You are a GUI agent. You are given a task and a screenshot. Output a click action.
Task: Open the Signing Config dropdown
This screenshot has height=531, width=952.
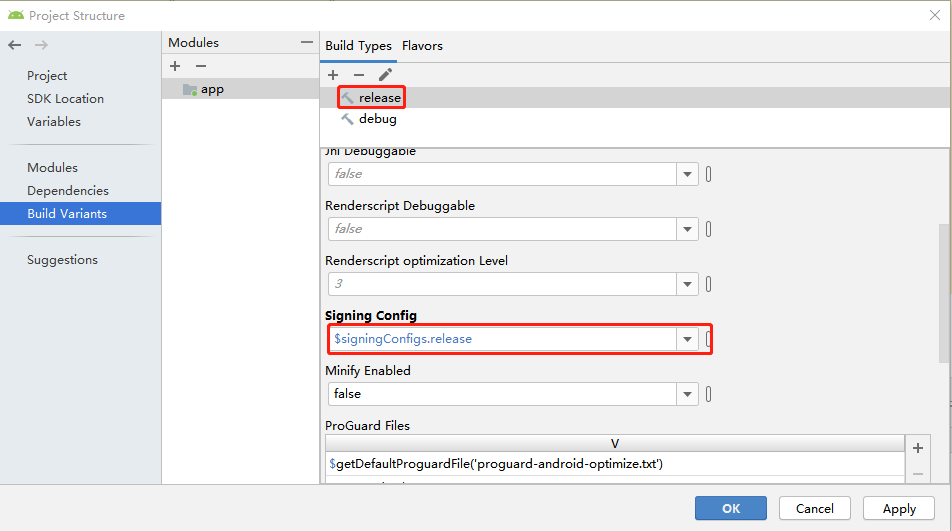click(x=688, y=339)
